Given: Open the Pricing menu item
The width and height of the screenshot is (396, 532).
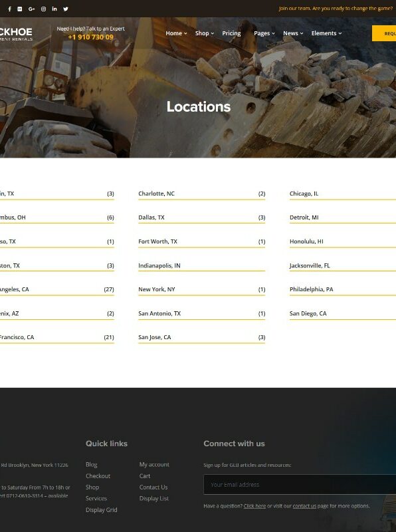Looking at the screenshot, I should coord(231,33).
